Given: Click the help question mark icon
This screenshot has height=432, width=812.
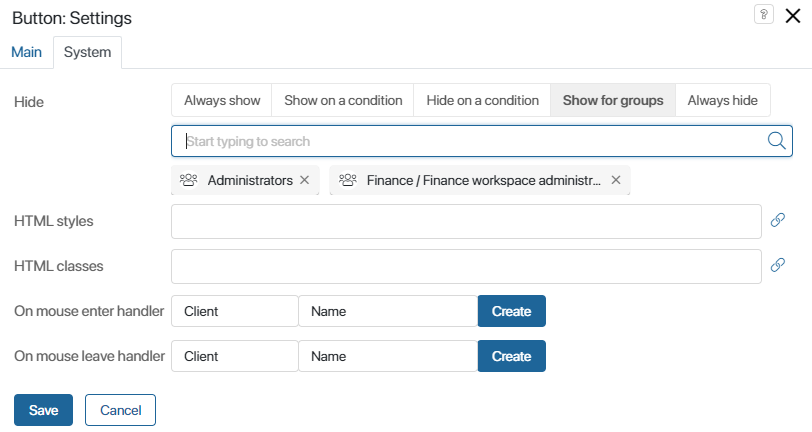Looking at the screenshot, I should coord(763,14).
